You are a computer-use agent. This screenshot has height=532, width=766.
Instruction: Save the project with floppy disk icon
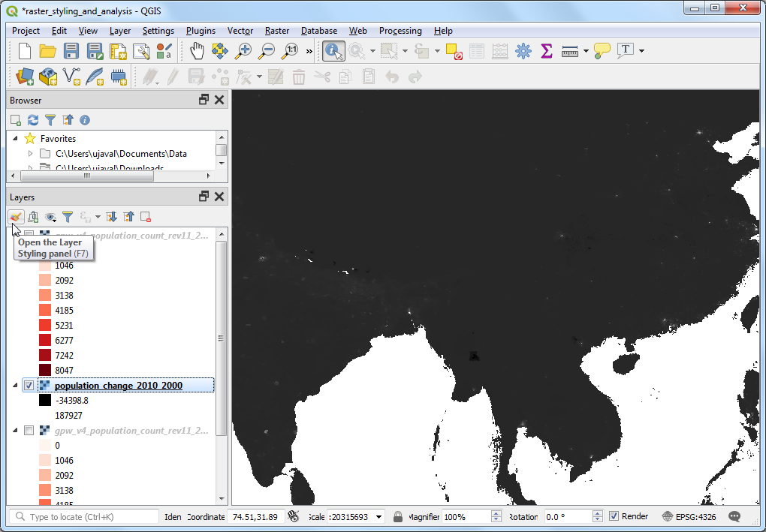(71, 51)
